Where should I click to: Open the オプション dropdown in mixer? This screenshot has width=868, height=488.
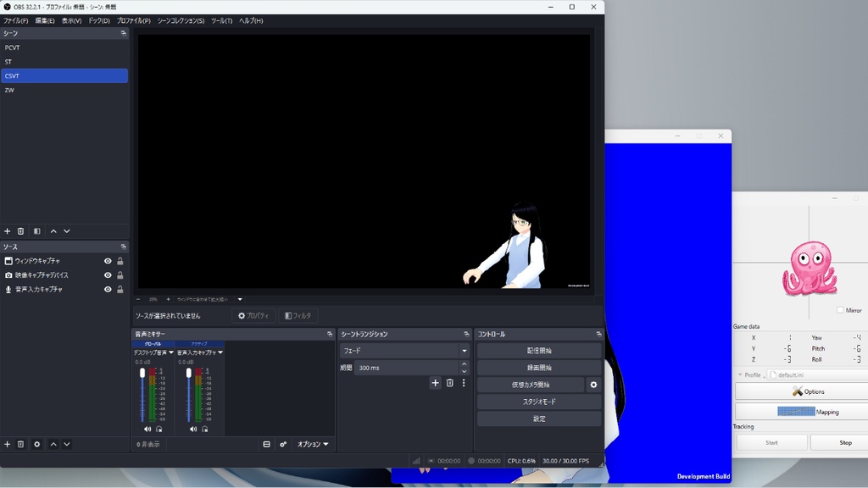click(x=313, y=444)
